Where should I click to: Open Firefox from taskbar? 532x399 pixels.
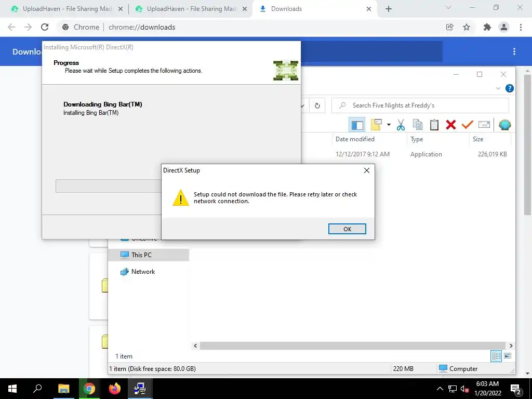115,389
